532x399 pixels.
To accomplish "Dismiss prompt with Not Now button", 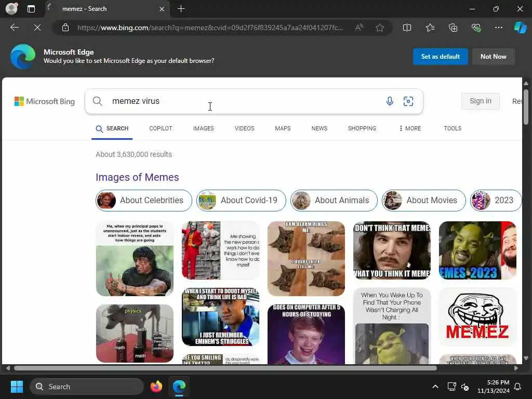I will pos(494,57).
